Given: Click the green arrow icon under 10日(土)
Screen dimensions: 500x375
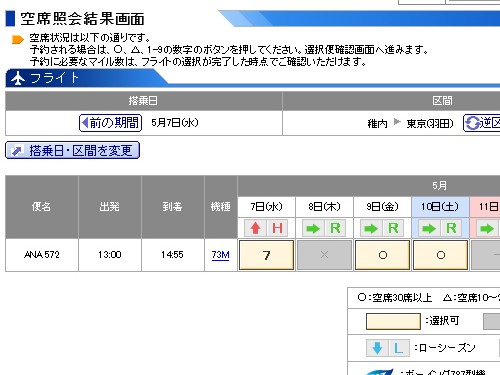Looking at the screenshot, I should tap(429, 228).
